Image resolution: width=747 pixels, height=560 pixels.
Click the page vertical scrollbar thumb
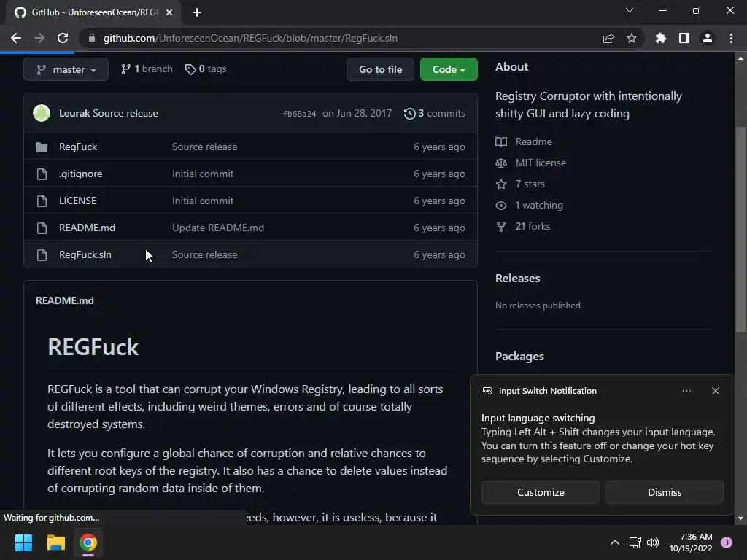(740, 228)
